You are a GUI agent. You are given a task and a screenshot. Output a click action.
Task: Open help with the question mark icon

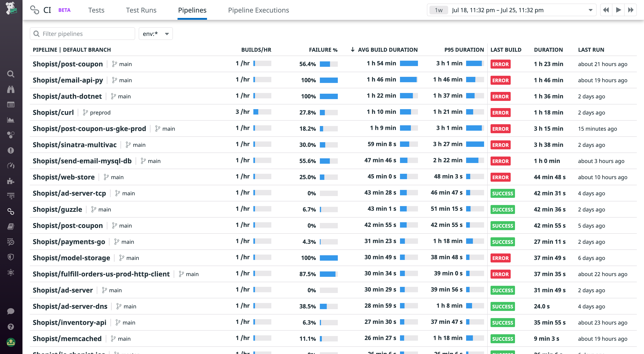click(x=11, y=327)
